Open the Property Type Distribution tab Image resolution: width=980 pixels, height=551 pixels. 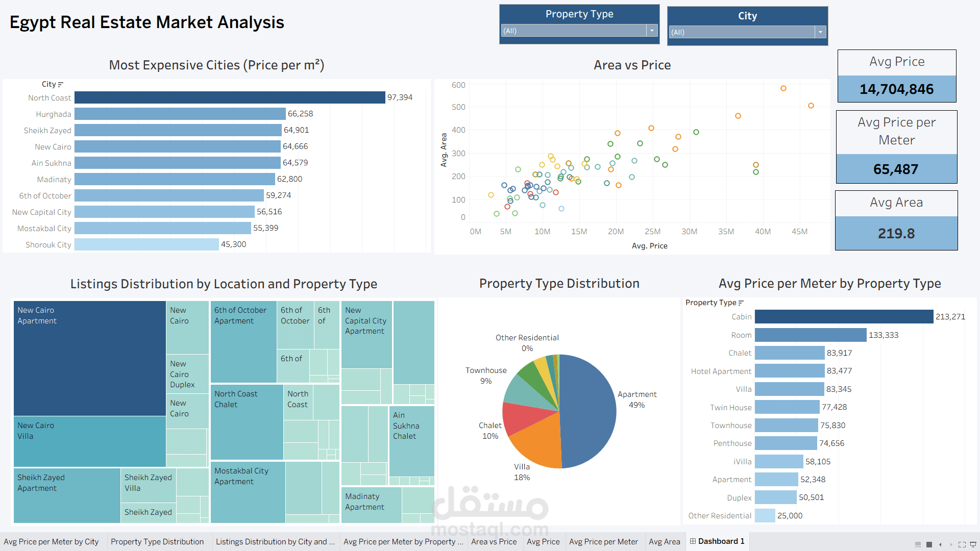[x=158, y=541]
